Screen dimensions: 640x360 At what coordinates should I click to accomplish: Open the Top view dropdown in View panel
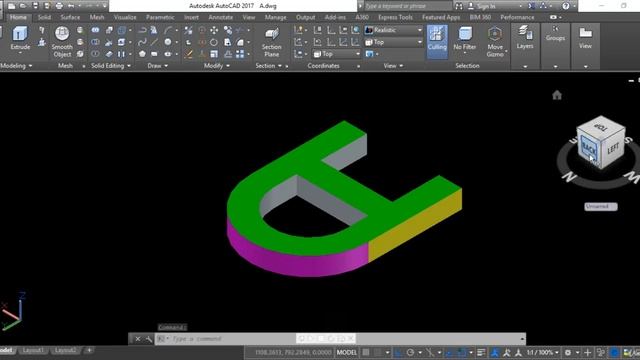coord(393,42)
